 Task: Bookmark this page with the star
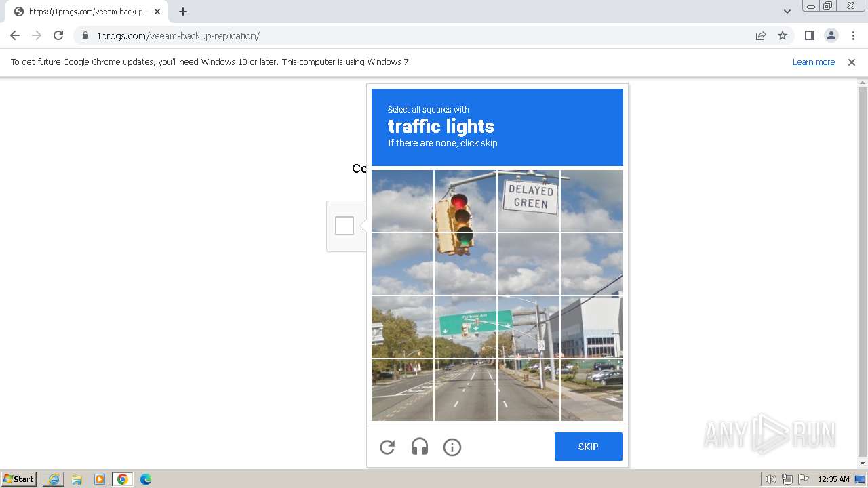[783, 35]
